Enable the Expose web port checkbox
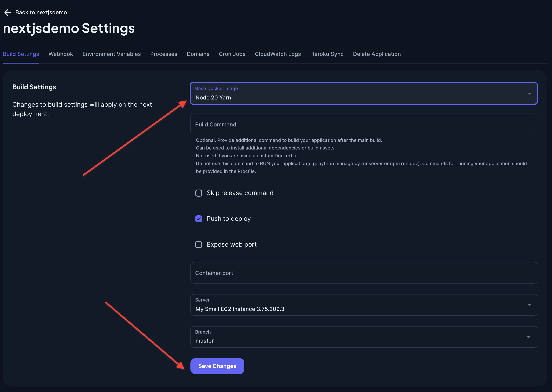 tap(199, 244)
